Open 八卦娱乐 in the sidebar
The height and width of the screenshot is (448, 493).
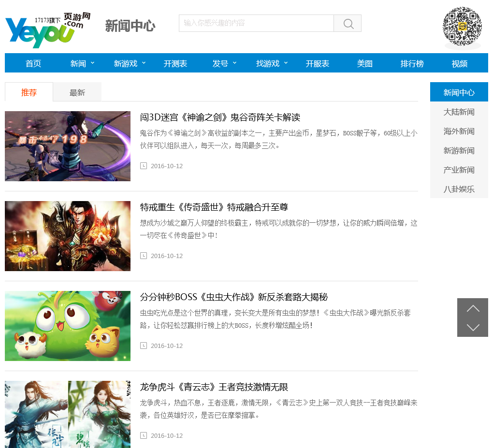point(459,189)
